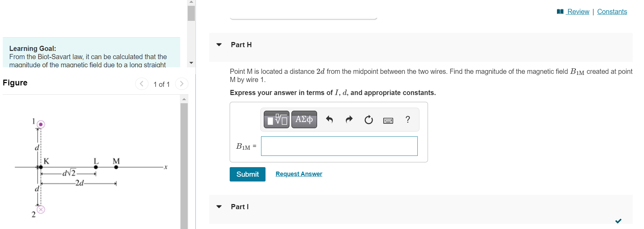Open the Constants link
Image resolution: width=644 pixels, height=229 pixels.
pos(612,12)
